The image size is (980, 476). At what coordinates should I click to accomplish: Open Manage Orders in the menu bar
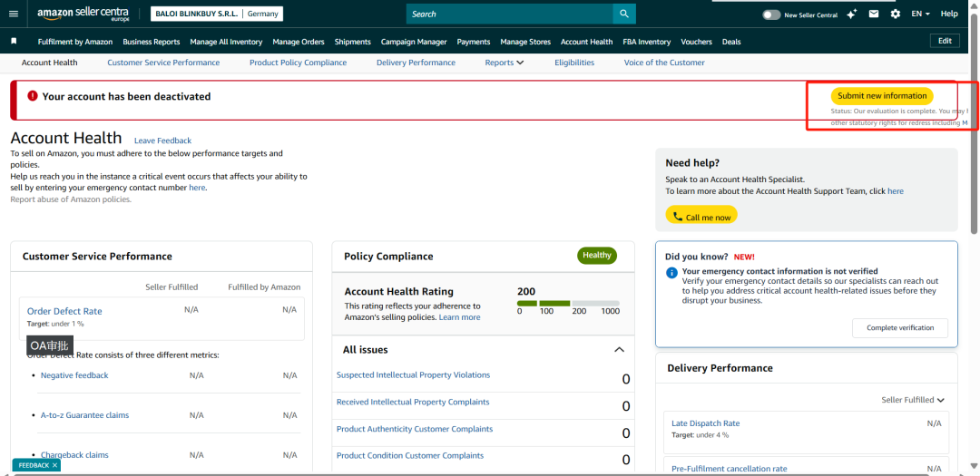tap(298, 42)
